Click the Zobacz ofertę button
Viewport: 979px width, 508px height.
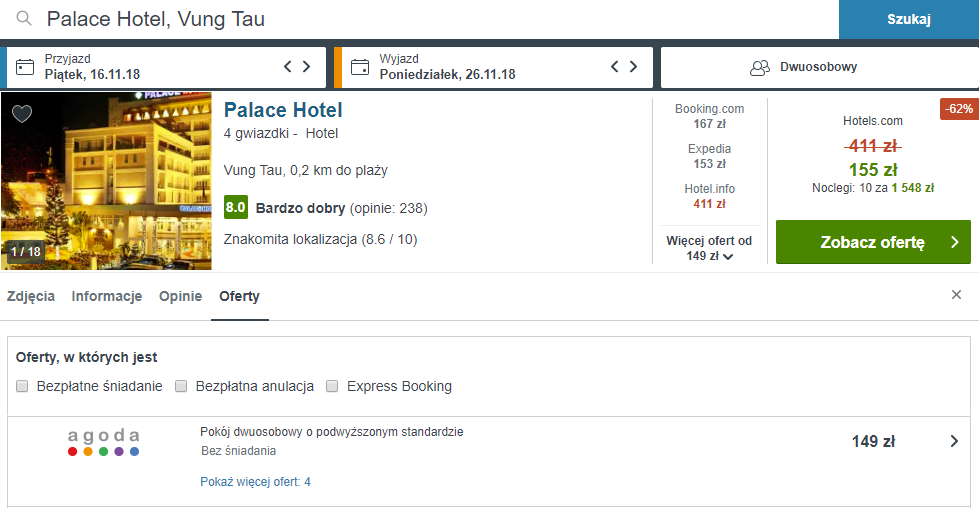pyautogui.click(x=873, y=242)
